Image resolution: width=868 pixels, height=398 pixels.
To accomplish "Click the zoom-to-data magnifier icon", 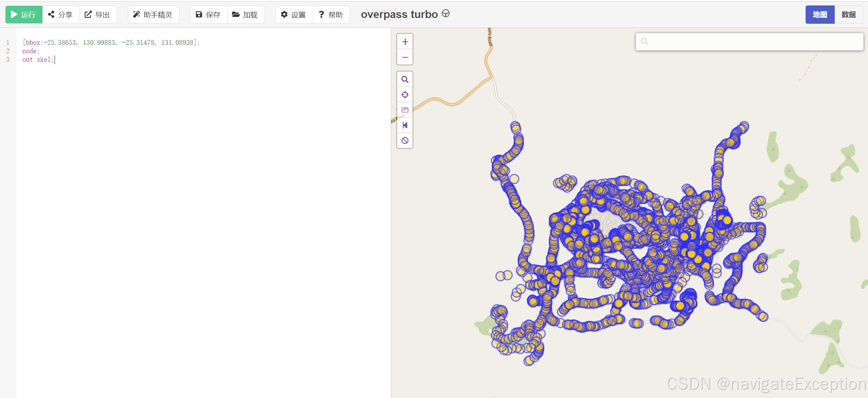I will point(405,79).
